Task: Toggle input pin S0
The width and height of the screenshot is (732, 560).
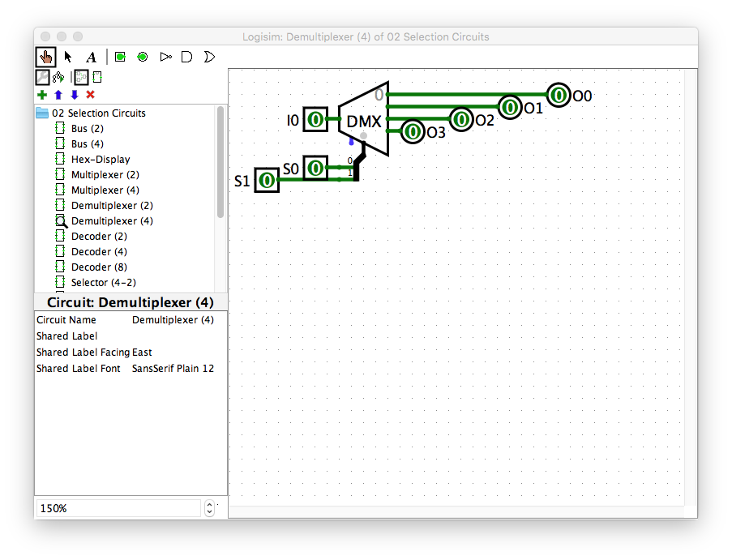Action: tap(315, 168)
